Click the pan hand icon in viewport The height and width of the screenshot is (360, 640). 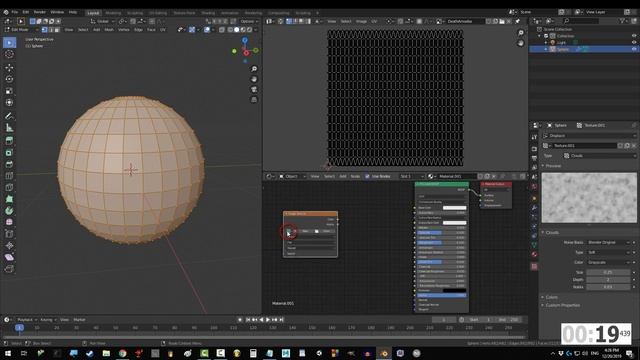tap(254, 79)
